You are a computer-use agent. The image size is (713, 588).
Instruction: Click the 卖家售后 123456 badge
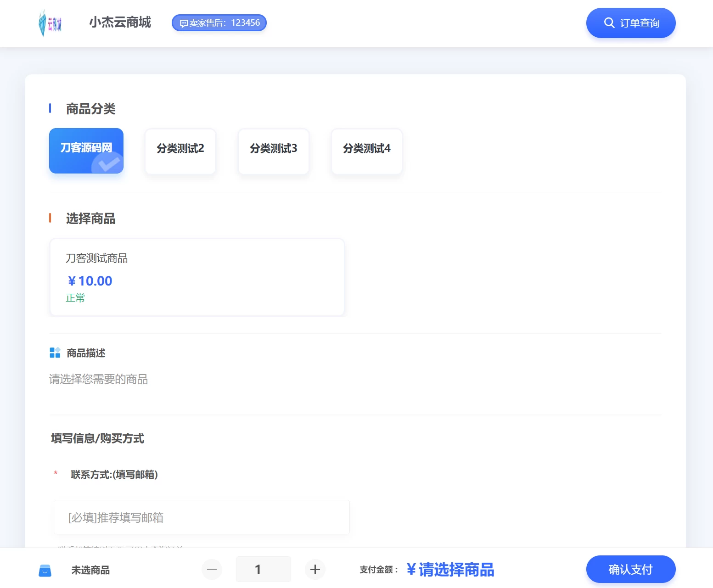(219, 22)
